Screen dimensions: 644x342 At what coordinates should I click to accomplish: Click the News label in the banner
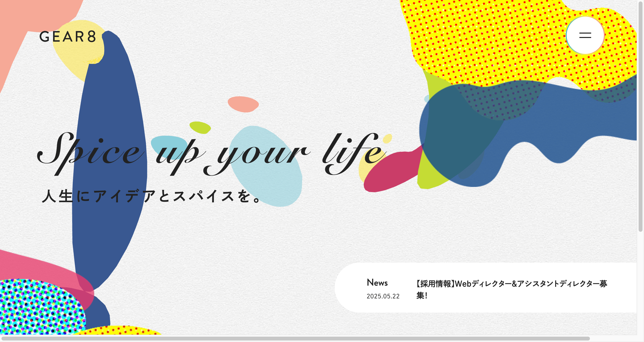pos(377,282)
